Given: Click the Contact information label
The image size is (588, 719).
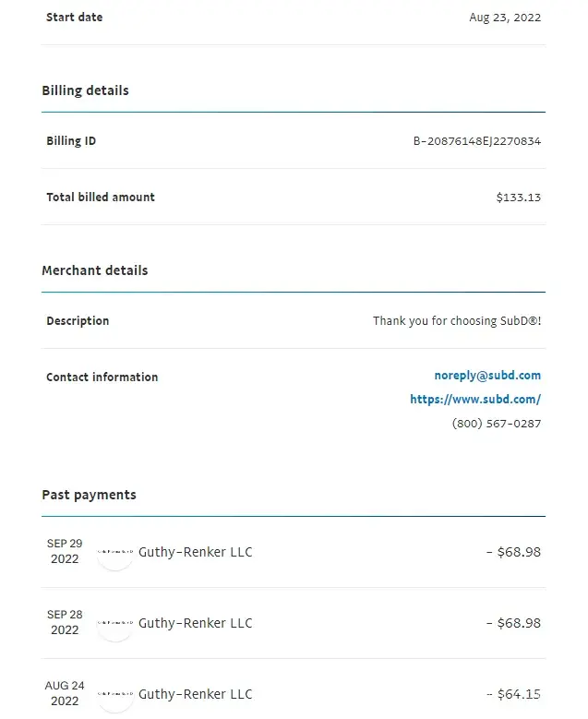Looking at the screenshot, I should pos(102,377).
